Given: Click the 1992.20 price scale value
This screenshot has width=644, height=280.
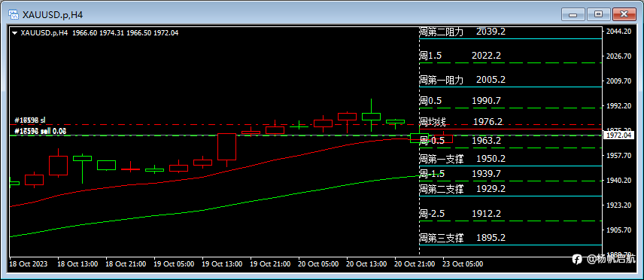Looking at the screenshot, I should point(620,105).
